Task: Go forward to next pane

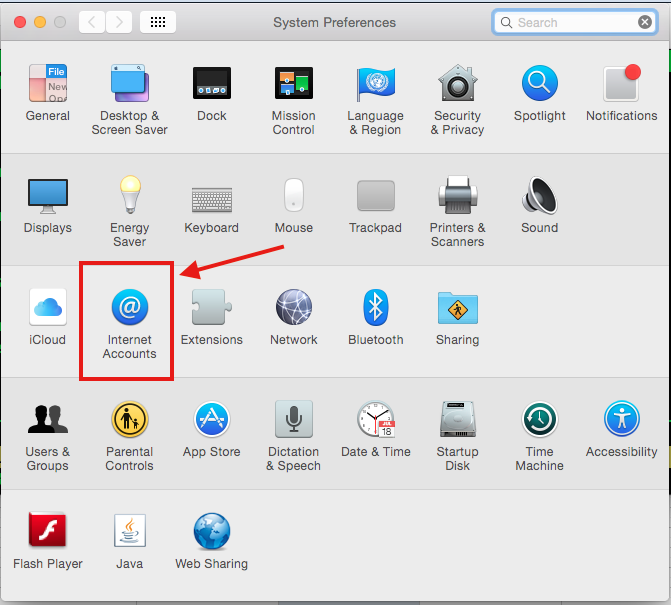Action: (x=119, y=22)
